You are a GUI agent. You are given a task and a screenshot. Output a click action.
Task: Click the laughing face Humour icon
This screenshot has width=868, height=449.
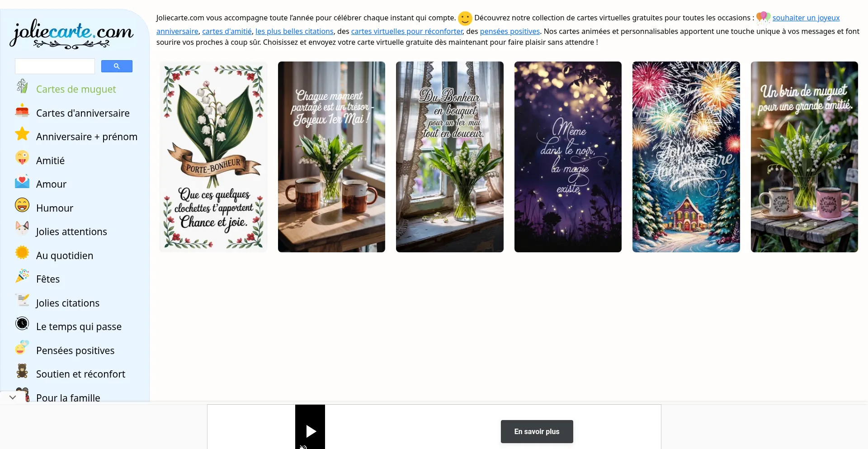(22, 205)
